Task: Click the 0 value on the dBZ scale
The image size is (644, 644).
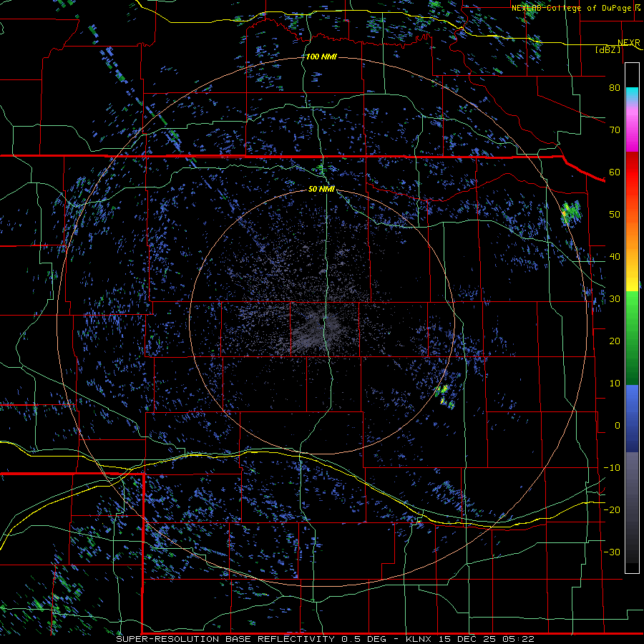Action: tap(618, 426)
